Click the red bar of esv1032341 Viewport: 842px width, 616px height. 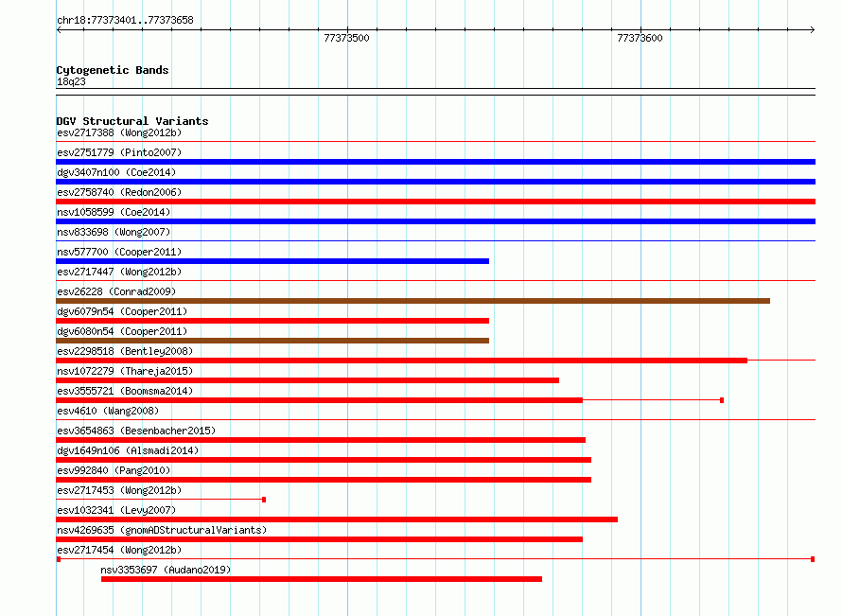[337, 519]
